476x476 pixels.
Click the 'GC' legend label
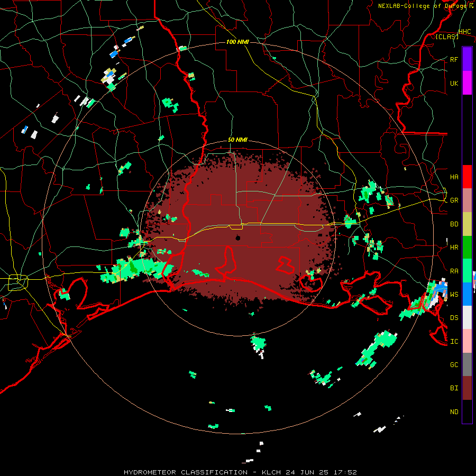click(454, 365)
